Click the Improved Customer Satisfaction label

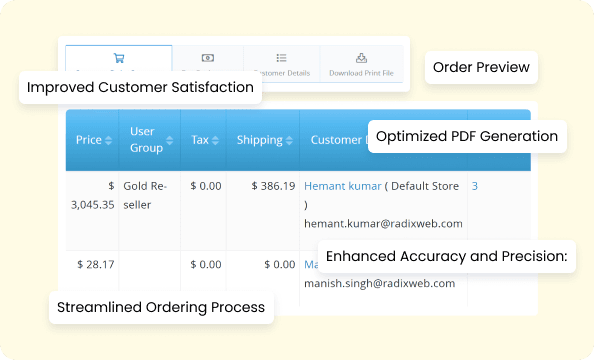click(x=140, y=88)
